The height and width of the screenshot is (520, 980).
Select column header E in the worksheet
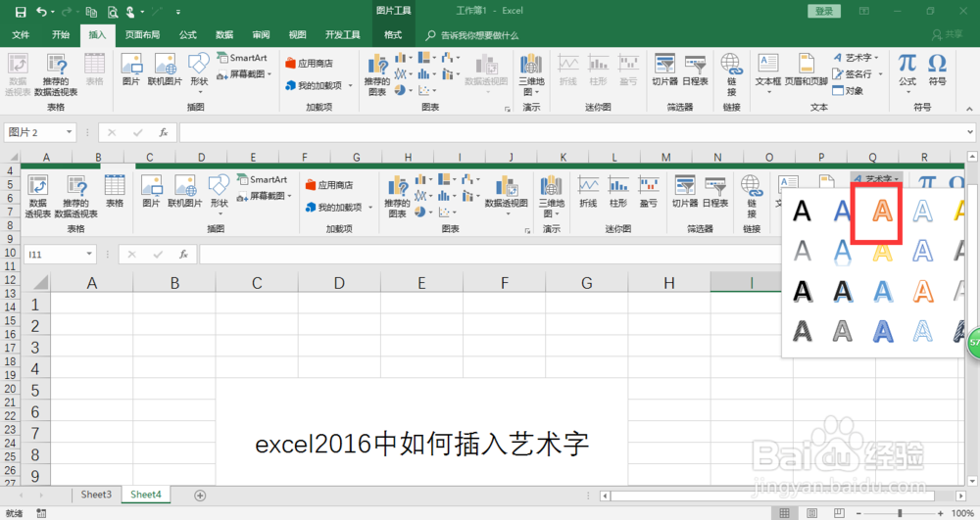pos(253,158)
